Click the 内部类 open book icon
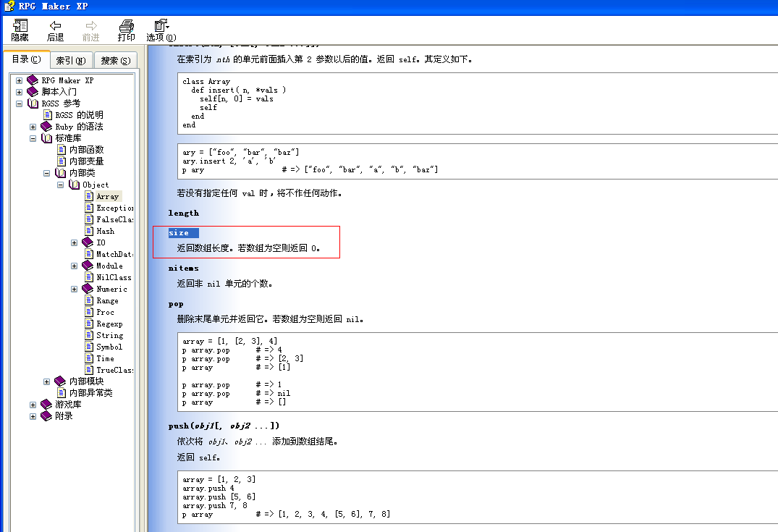Screen dimensions: 778x532 (61, 173)
